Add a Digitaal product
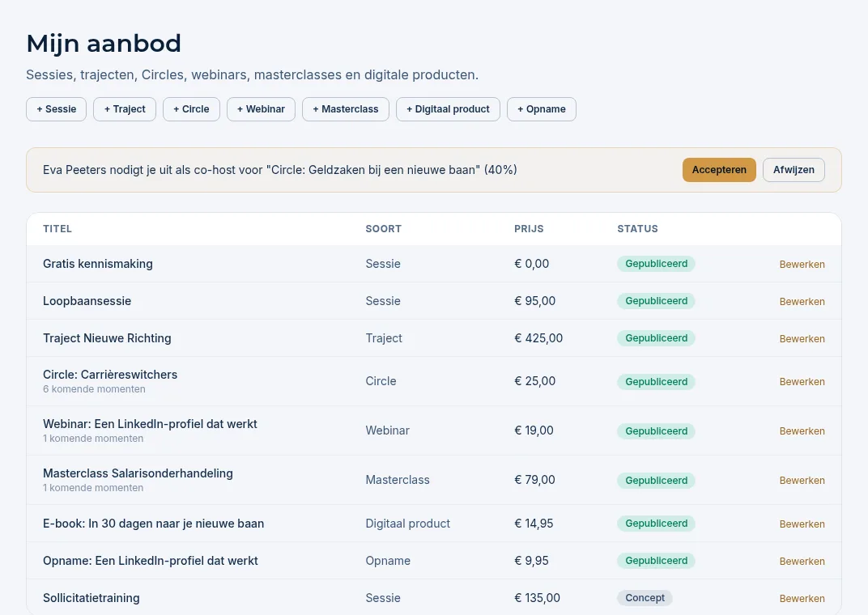Screen dimensions: 868x615 tap(448, 109)
